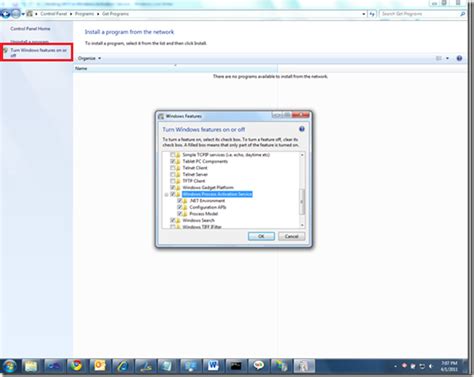Uncheck the Configuration APIs checkbox
This screenshot has width=474, height=377.
point(180,207)
